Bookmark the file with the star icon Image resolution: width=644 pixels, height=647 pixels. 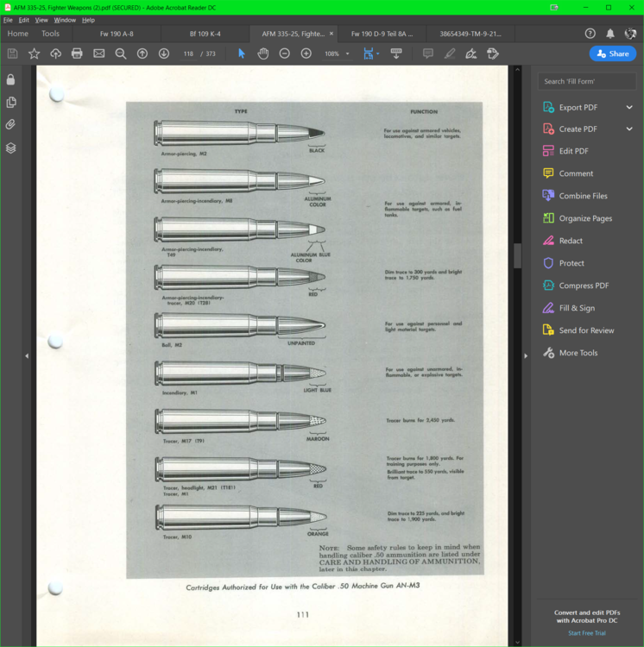34,53
